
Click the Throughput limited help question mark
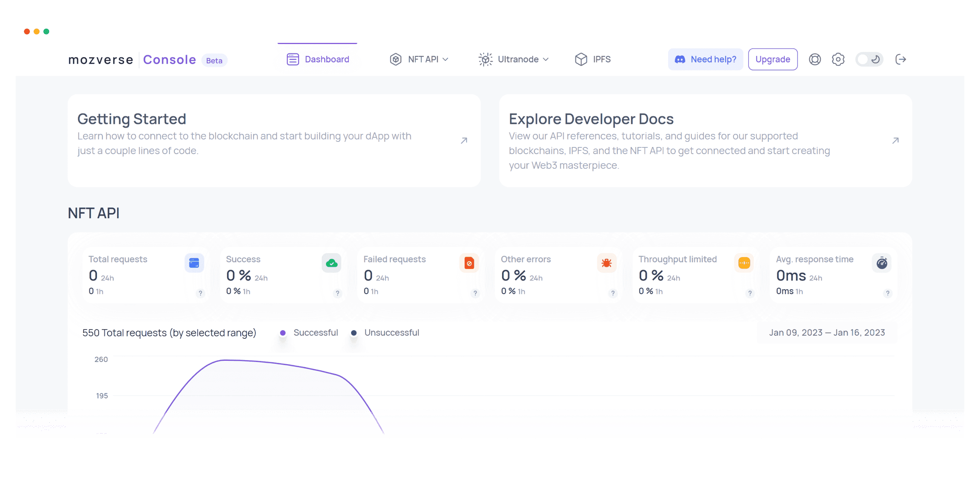[x=750, y=293]
